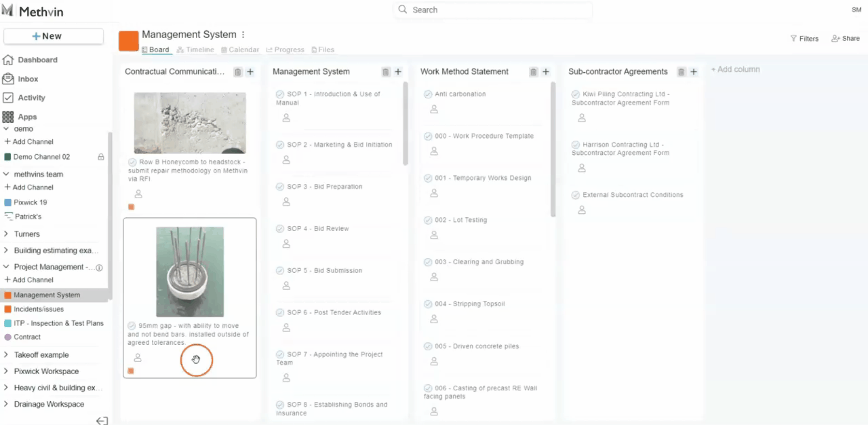Delete the Contractual Communications column via trash icon
Screen dimensions: 868x425
[238, 72]
